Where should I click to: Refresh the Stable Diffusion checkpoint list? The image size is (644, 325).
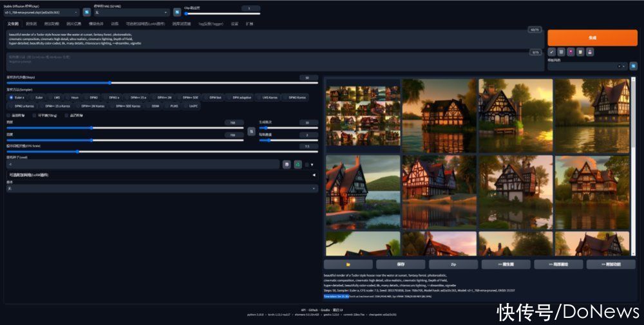[x=87, y=12]
